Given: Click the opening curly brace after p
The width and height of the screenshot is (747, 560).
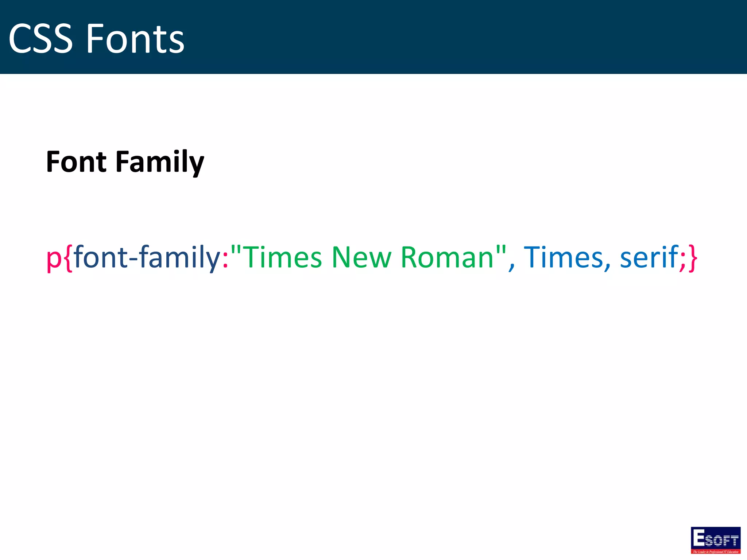Looking at the screenshot, I should pyautogui.click(x=68, y=258).
